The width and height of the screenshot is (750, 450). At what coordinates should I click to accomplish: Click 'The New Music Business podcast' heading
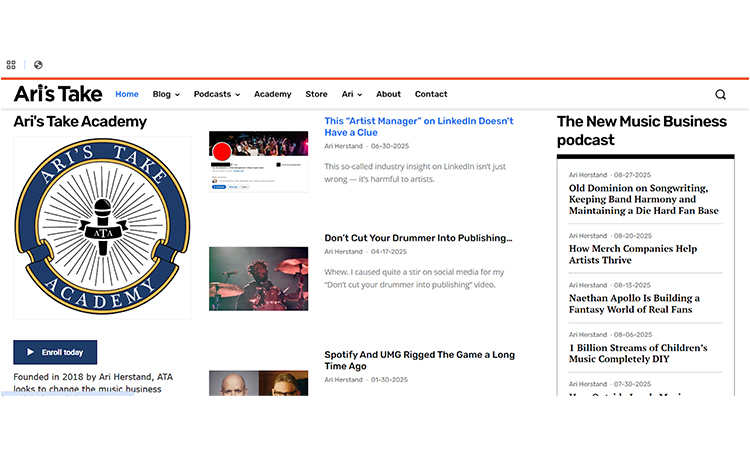(641, 131)
